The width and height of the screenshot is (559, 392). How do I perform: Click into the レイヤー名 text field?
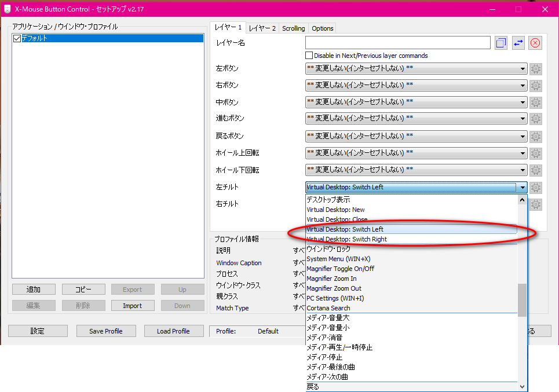397,43
